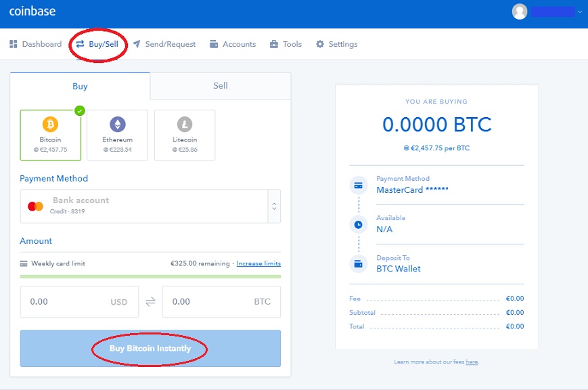Click the Accounts wallet icon
Screen dimensions: 588x390
214,44
